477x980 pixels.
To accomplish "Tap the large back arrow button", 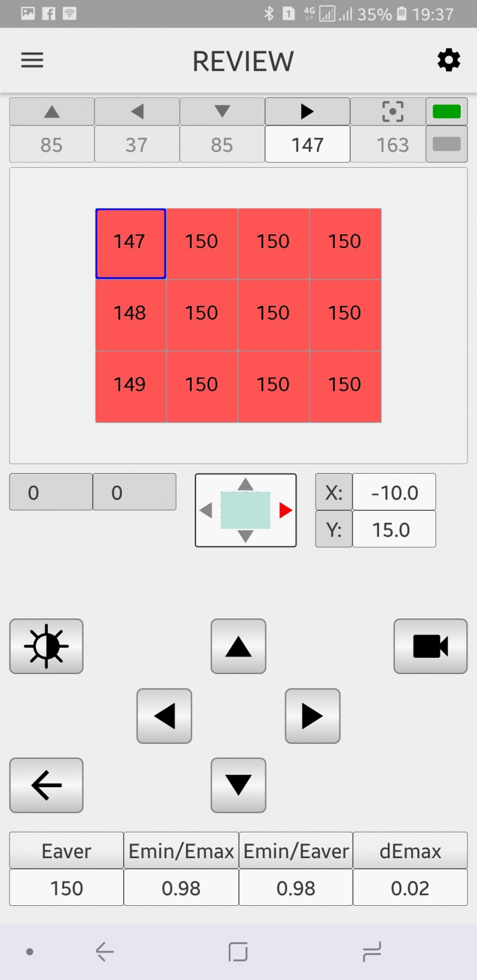I will pos(47,785).
